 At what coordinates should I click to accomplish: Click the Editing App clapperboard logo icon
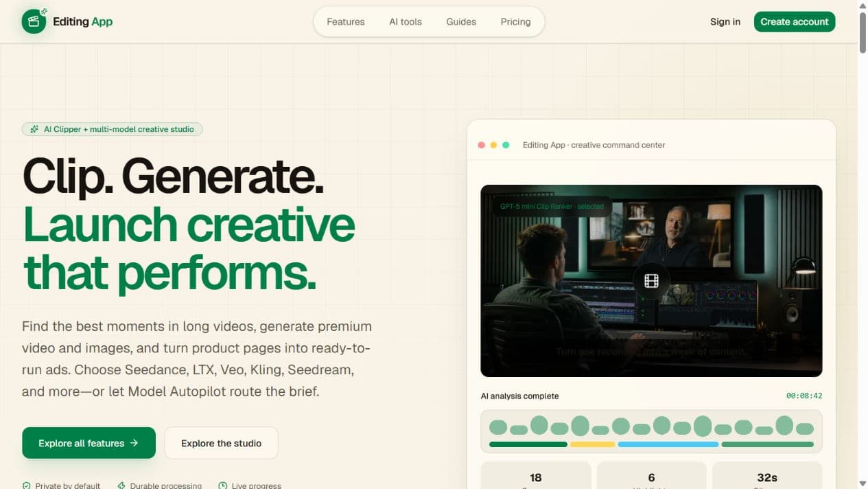point(34,21)
